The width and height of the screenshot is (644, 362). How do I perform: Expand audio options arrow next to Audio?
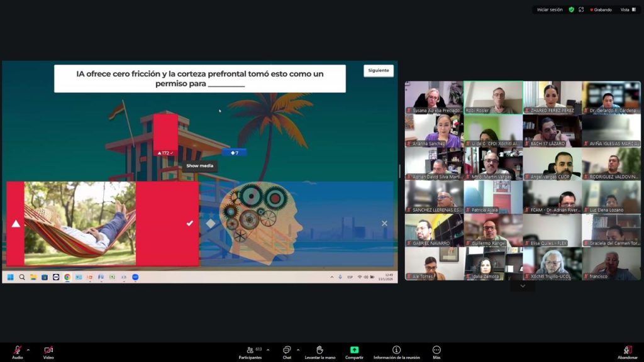click(x=28, y=349)
